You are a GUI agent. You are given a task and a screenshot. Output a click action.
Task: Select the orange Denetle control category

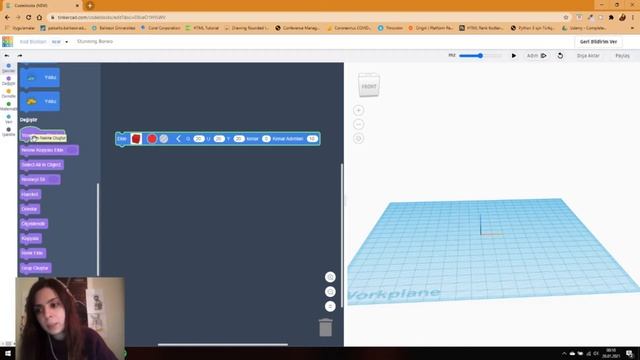[8, 93]
